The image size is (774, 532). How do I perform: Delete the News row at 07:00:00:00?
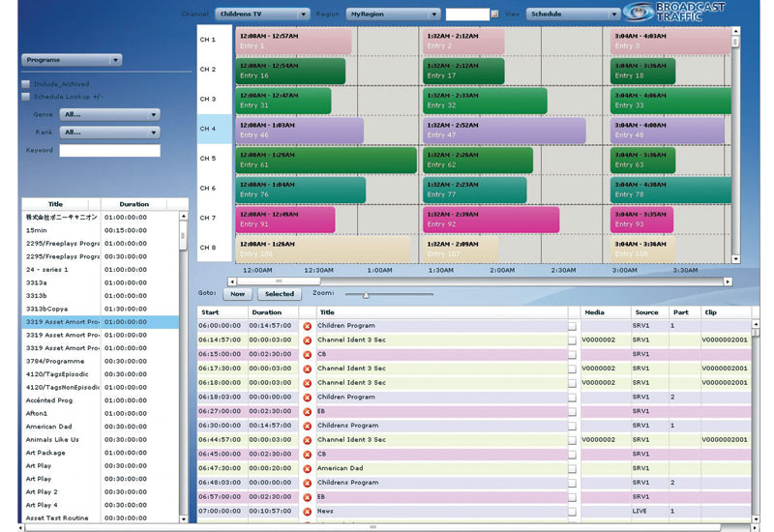(307, 513)
